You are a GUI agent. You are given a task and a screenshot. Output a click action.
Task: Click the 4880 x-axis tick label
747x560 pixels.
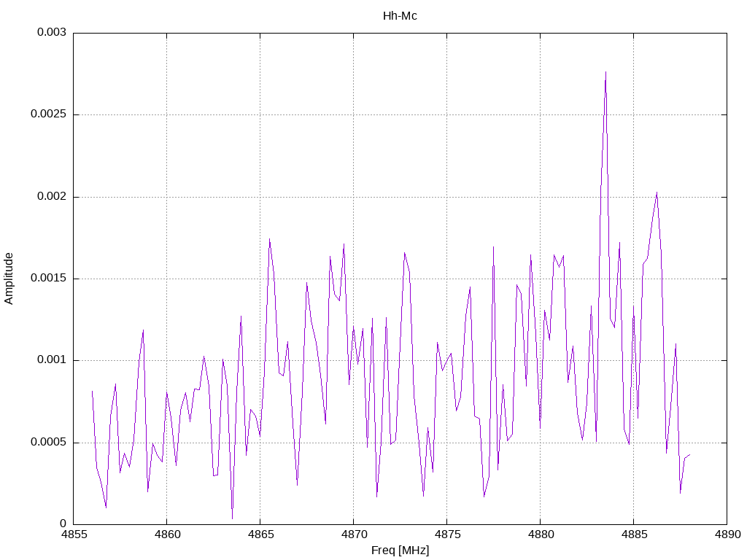click(x=541, y=534)
